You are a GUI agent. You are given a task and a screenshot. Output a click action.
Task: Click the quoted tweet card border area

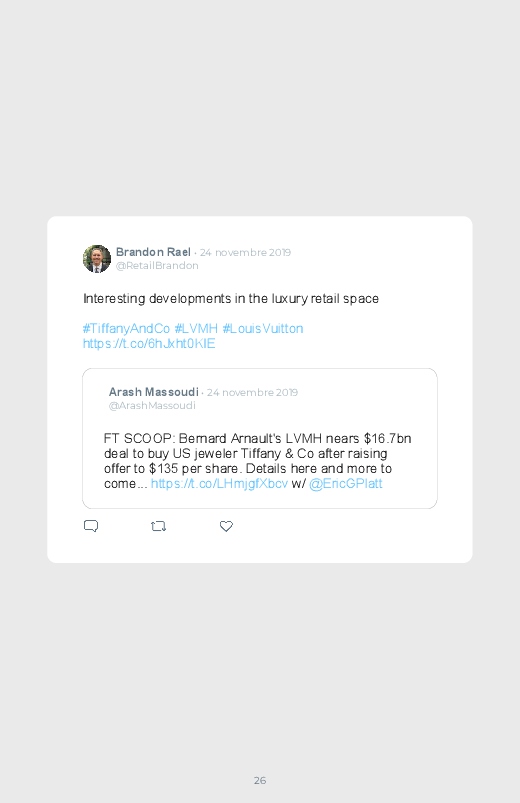[260, 438]
